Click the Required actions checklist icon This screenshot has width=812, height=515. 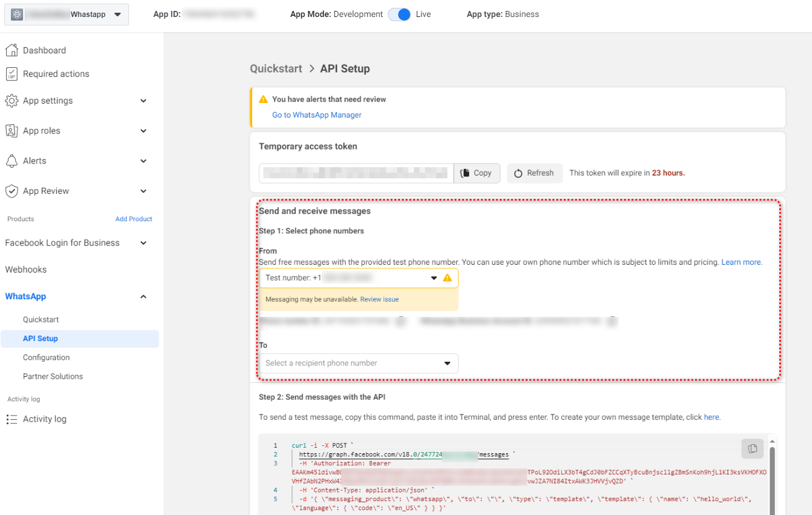(12, 74)
